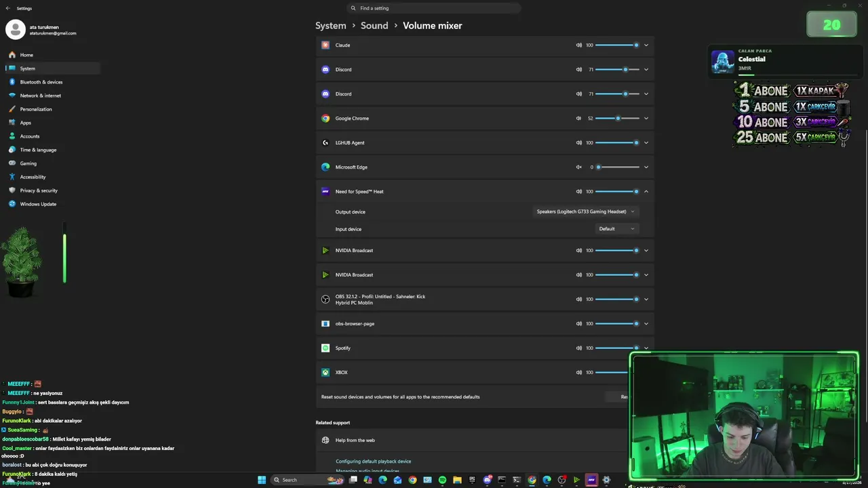Click the OBS app icon in mixer list
The height and width of the screenshot is (488, 868).
point(325,300)
